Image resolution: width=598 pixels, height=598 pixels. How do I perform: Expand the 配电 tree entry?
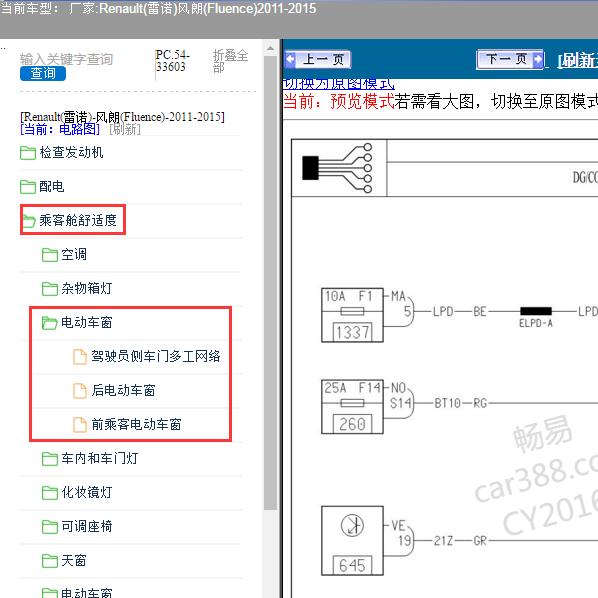click(x=51, y=186)
